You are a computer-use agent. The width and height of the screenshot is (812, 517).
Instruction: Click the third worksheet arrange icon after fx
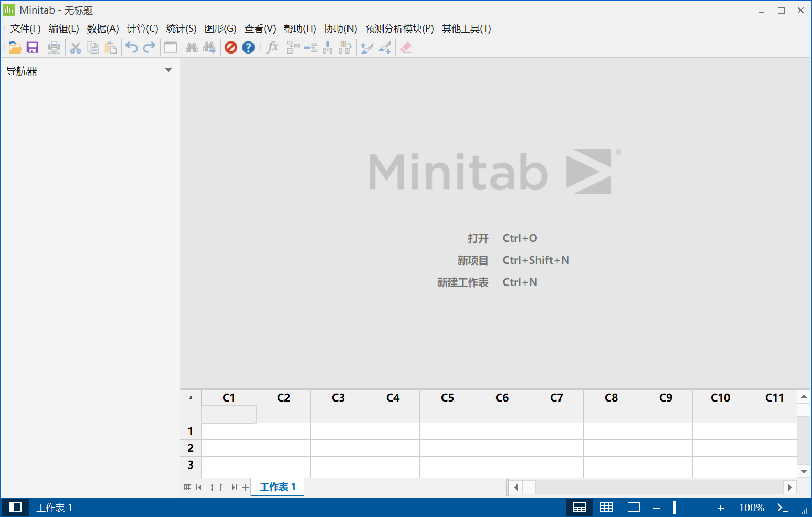[x=328, y=47]
